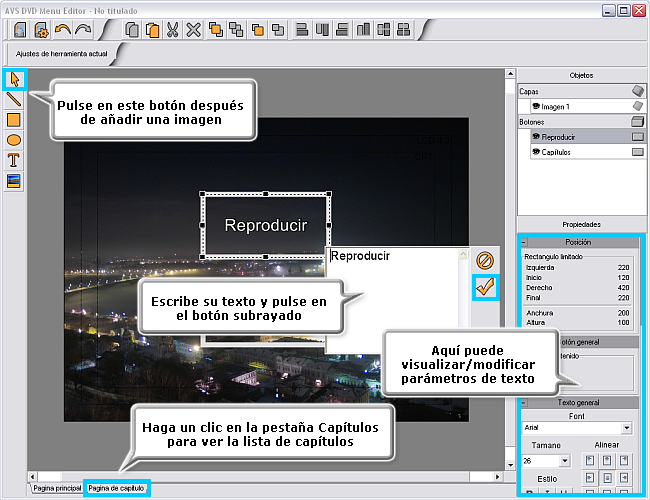Cancel text editing with the prohibited icon

(485, 260)
